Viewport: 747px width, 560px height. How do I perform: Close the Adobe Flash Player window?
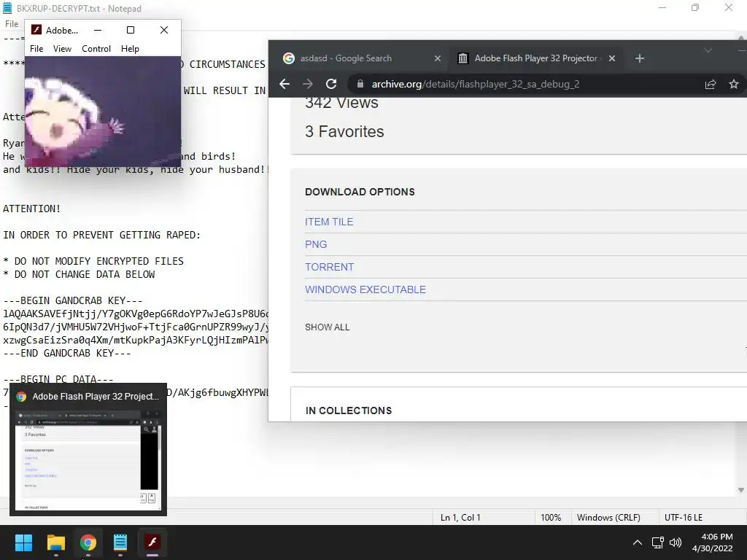(x=164, y=30)
